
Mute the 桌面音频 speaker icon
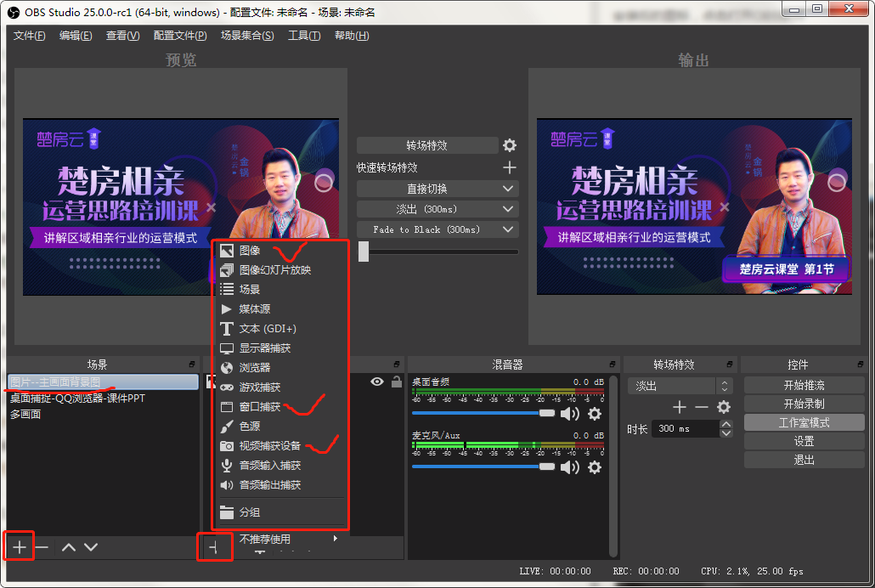click(570, 414)
